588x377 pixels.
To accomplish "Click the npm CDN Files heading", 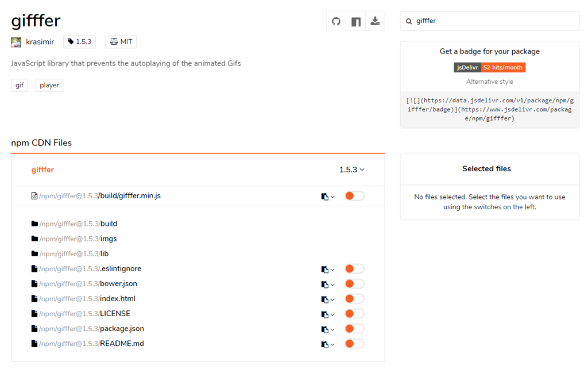I will tap(41, 143).
